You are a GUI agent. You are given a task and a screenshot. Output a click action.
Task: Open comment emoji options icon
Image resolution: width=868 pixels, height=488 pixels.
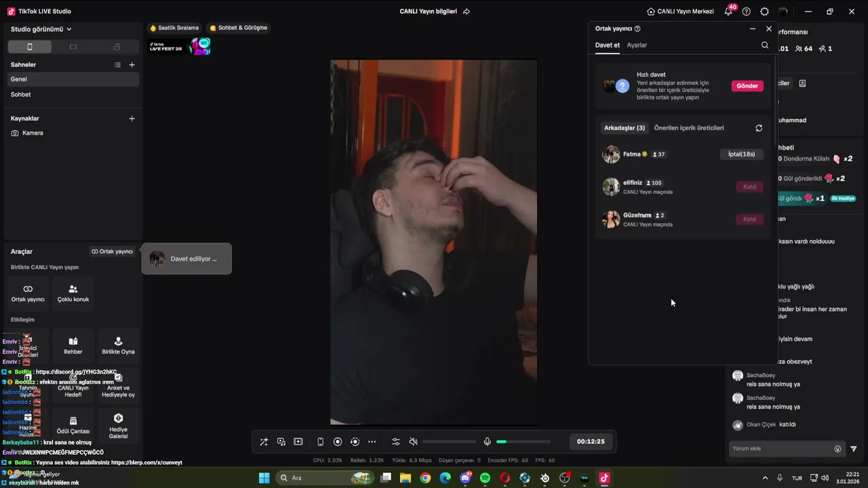pyautogui.click(x=837, y=449)
